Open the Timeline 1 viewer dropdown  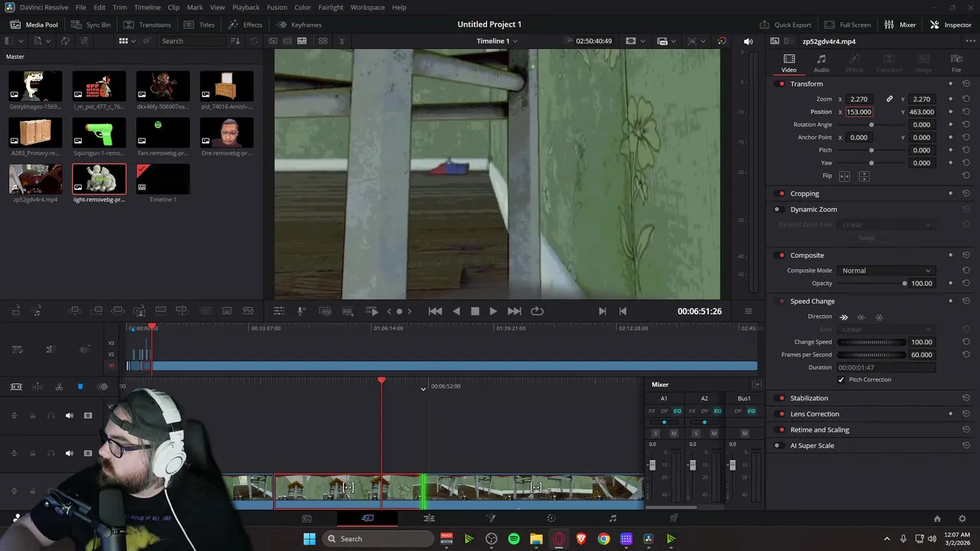497,41
